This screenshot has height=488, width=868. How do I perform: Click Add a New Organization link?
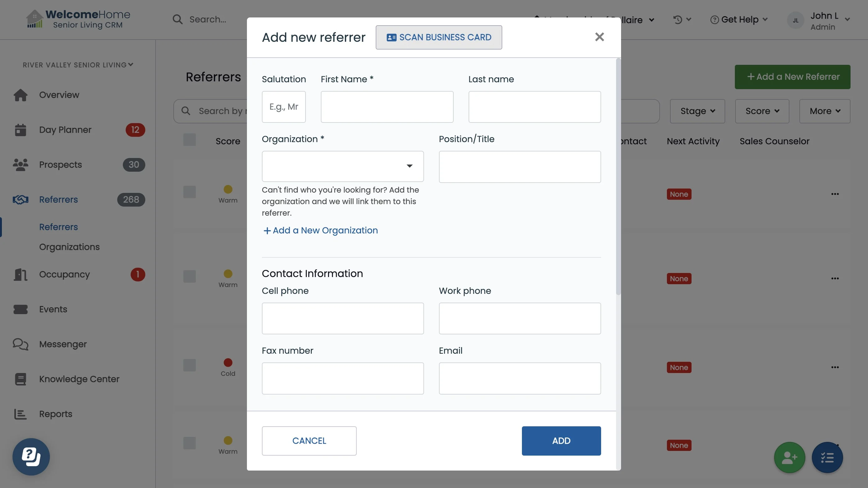tap(321, 230)
